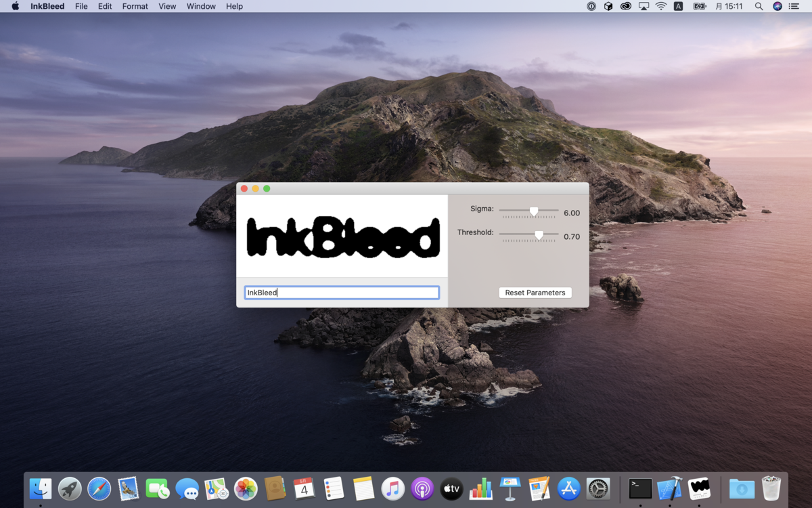Click the Threshold slider knob
This screenshot has height=508, width=812.
tap(539, 236)
